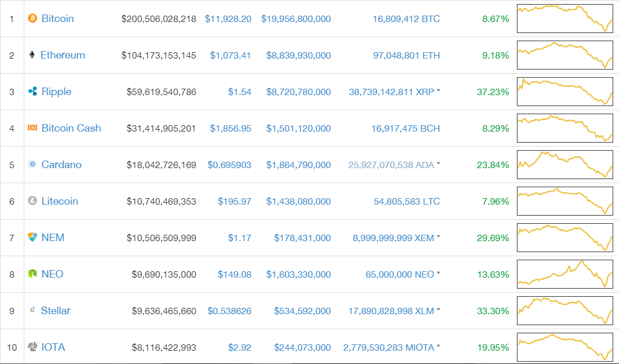Viewport: 619px width, 364px height.
Task: Click the Ethereum diamond logo icon
Action: pos(32,54)
